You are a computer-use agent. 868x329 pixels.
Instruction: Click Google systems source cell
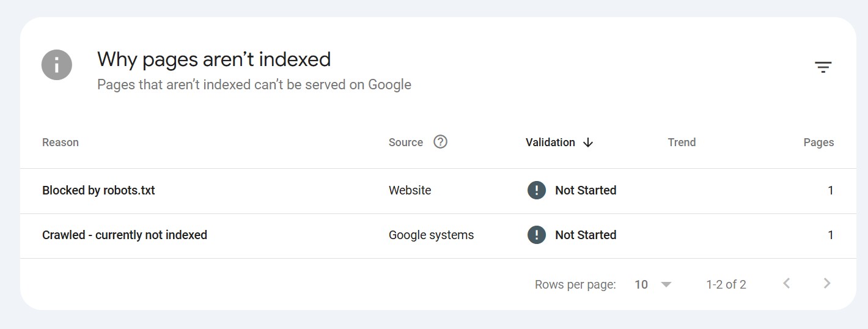point(431,235)
